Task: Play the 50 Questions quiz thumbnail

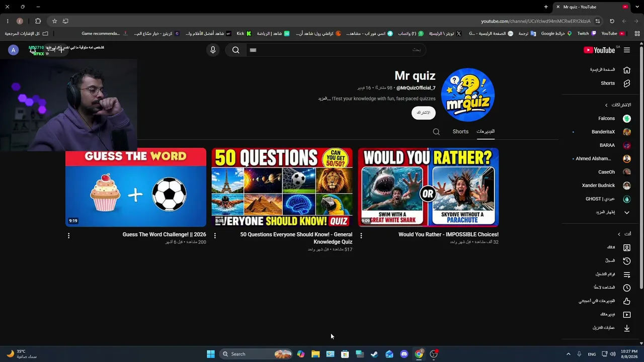Action: 282,187
